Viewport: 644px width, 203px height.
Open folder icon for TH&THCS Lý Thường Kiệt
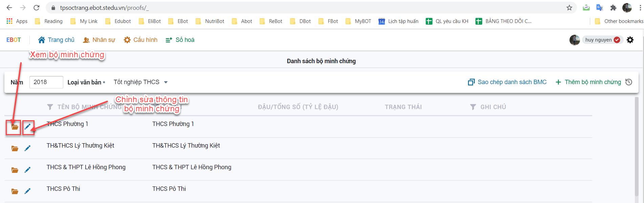point(15,149)
